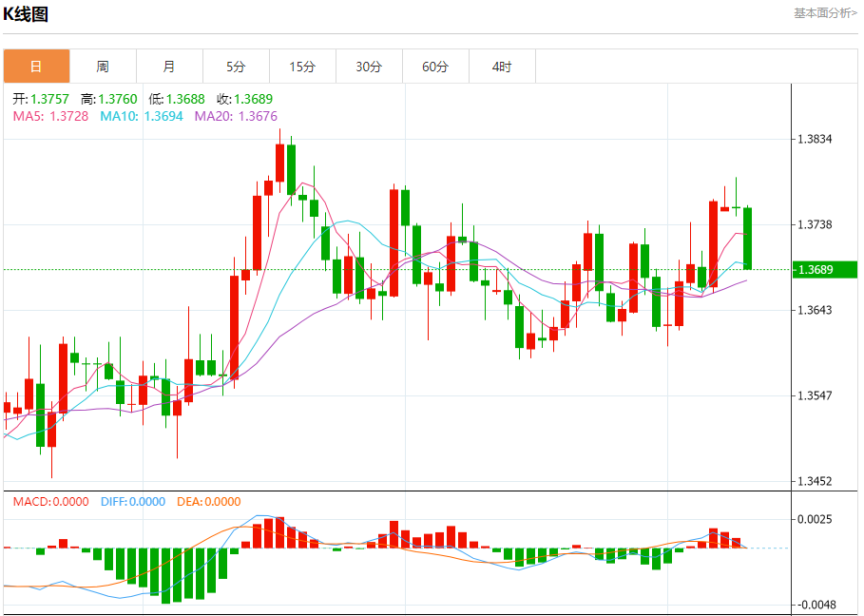
Task: Click the MA20: 1.3676 legend
Action: (x=236, y=116)
